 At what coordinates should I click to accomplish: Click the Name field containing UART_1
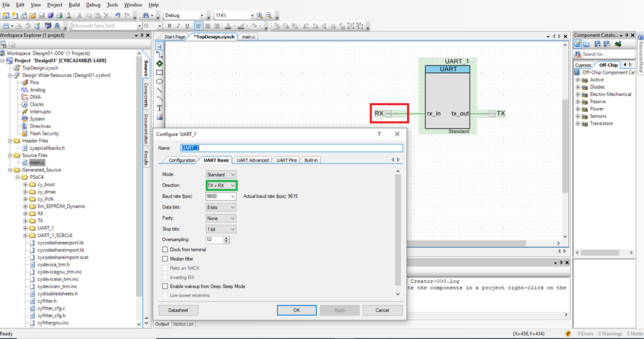coord(292,148)
